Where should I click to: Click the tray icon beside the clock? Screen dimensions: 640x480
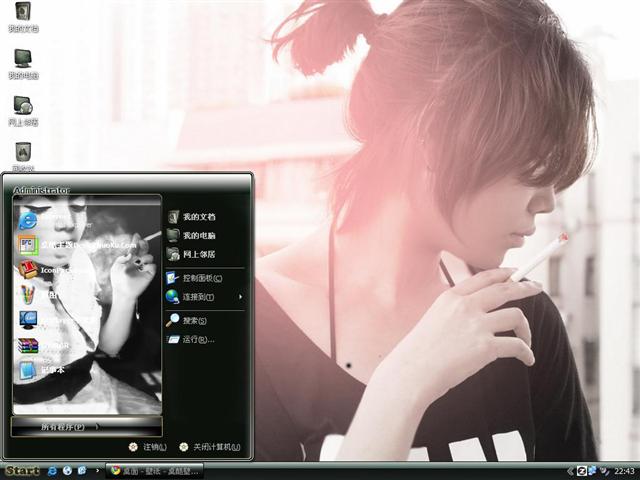pyautogui.click(x=604, y=471)
